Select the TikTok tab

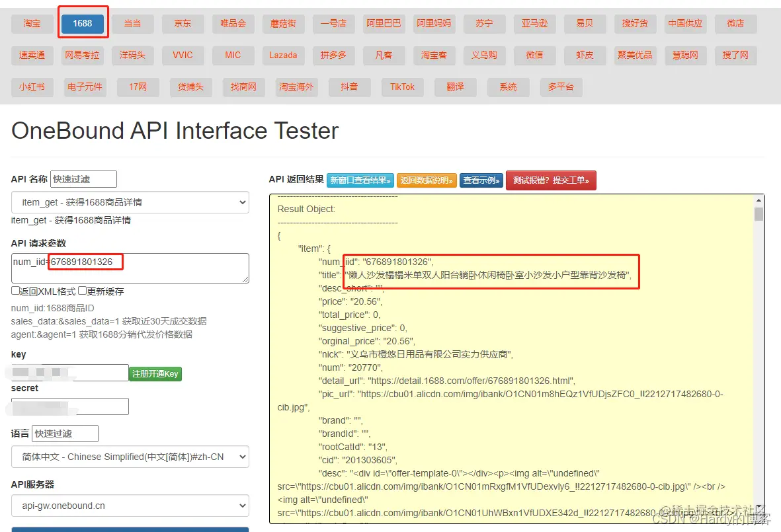point(403,87)
